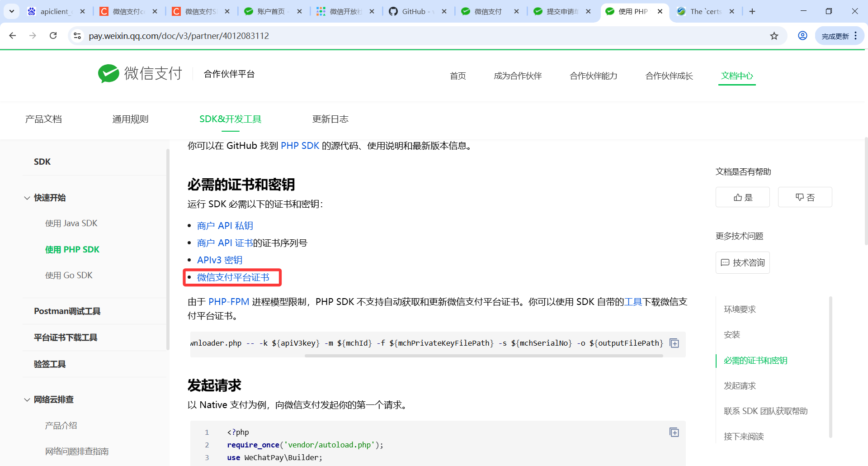Screen dimensions: 868x466
Task: Collapse the 快速开始 section
Action: point(27,198)
